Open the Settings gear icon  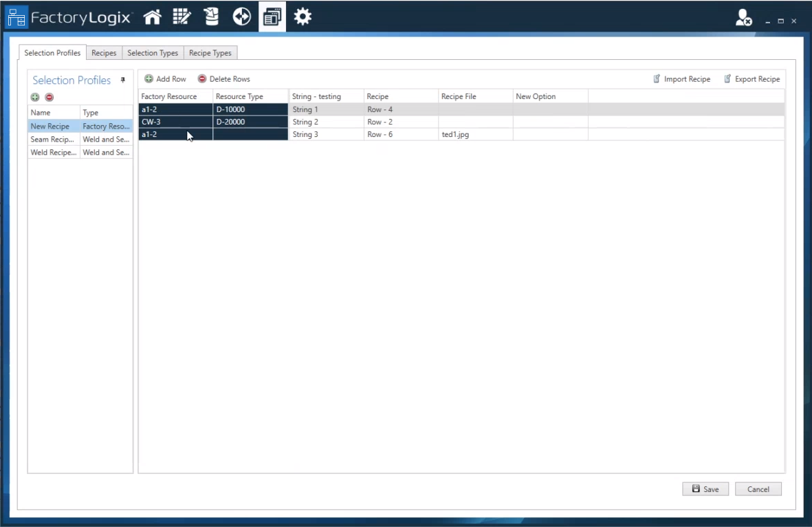coord(303,17)
